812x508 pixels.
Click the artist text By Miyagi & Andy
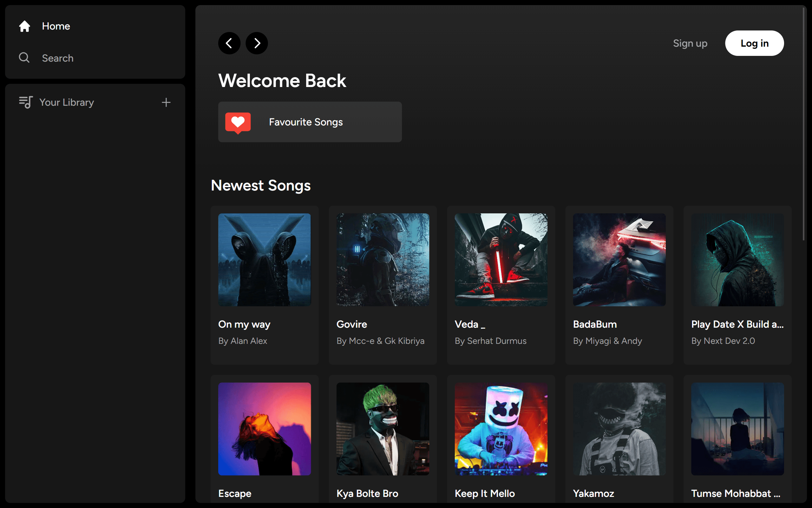(x=607, y=341)
